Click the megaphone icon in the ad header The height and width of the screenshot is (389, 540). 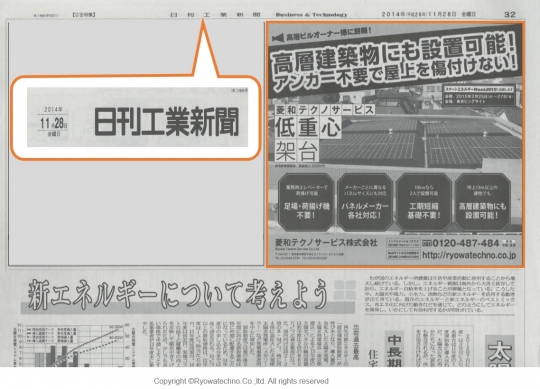click(278, 38)
